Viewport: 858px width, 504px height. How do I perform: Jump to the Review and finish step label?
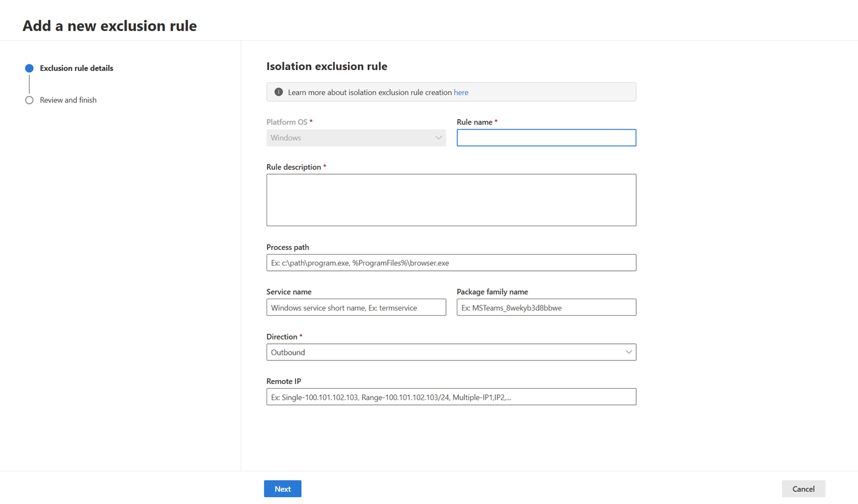pos(68,100)
